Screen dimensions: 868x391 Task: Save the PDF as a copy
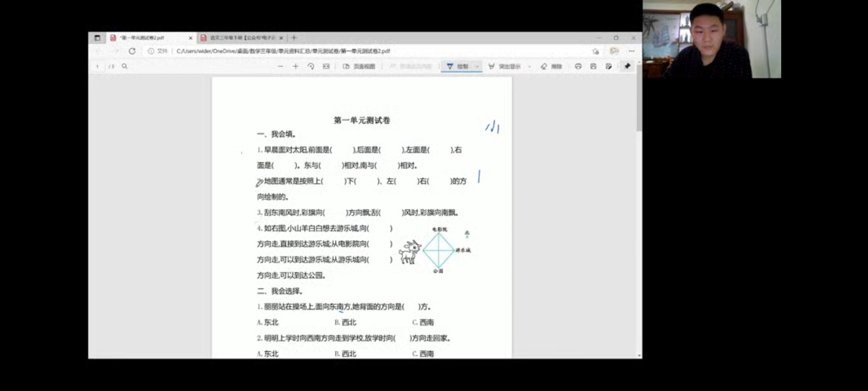click(609, 66)
